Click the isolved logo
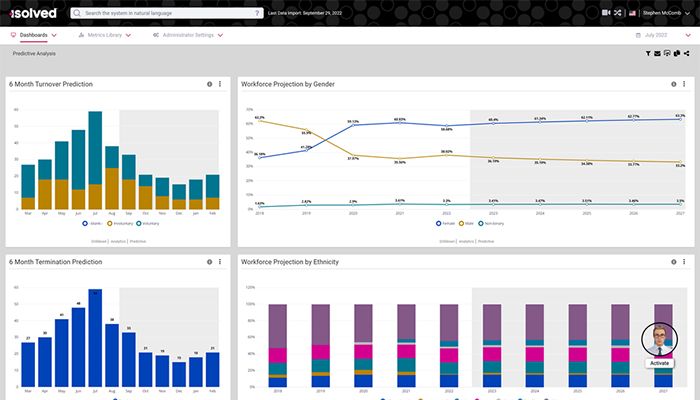Viewport: 700px width, 400px height. (x=35, y=13)
